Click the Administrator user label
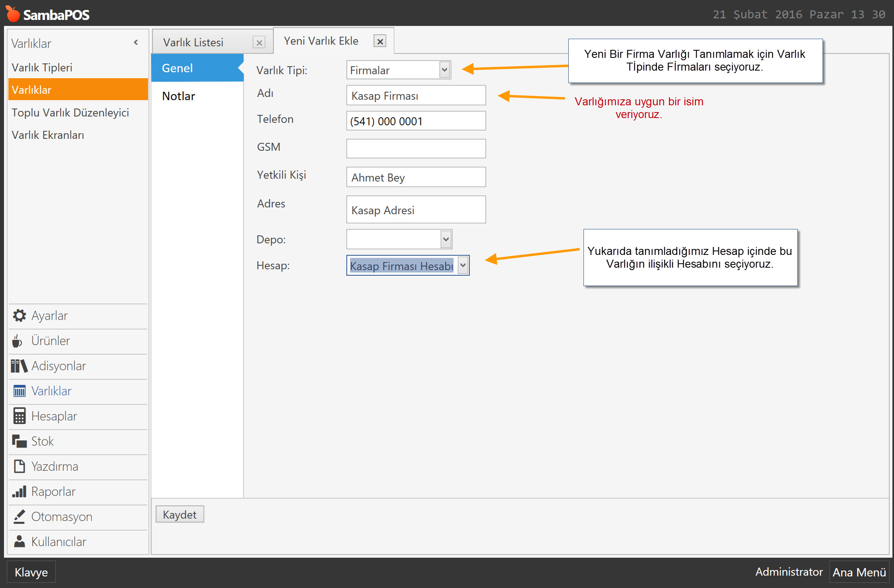The height and width of the screenshot is (588, 894). click(789, 572)
